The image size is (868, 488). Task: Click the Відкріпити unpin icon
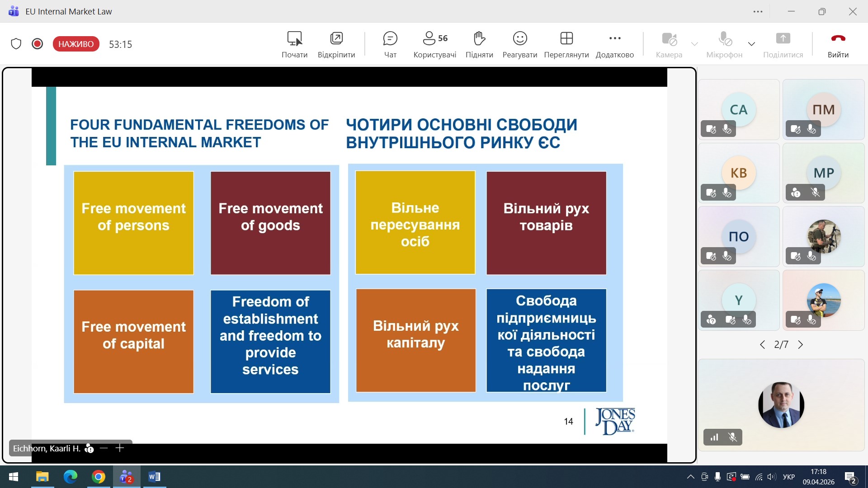(x=336, y=39)
